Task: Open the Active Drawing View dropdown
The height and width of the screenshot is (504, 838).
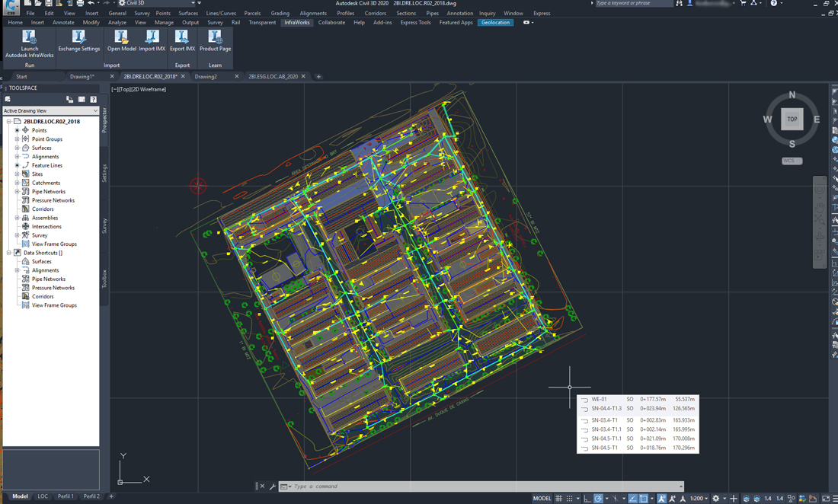Action: coord(51,110)
